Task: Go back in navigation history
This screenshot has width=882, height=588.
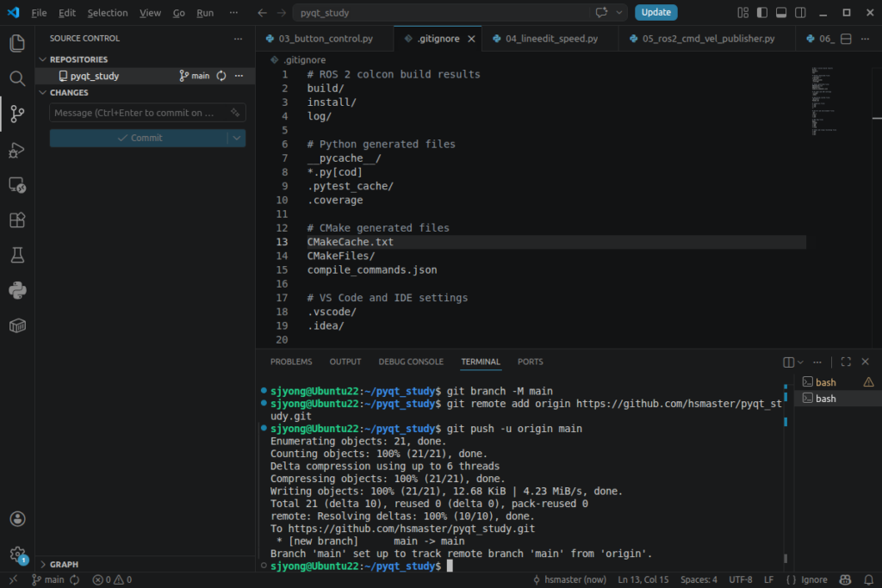Action: point(262,12)
